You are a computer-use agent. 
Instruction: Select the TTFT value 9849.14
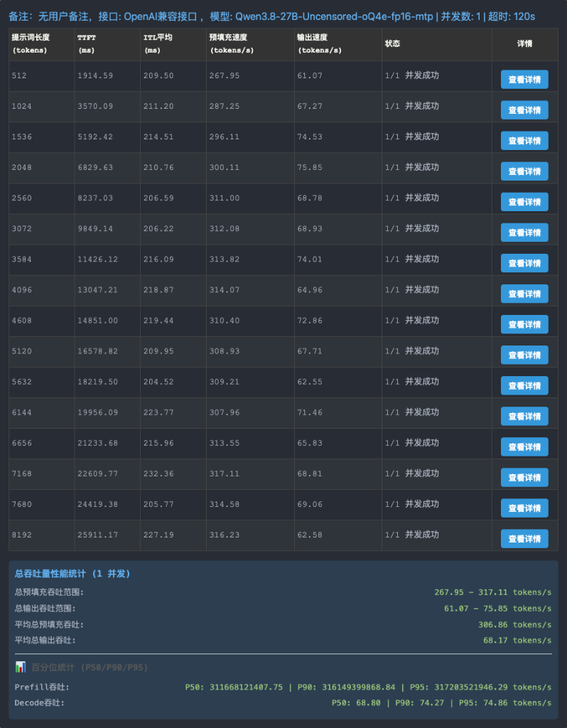[x=95, y=229]
